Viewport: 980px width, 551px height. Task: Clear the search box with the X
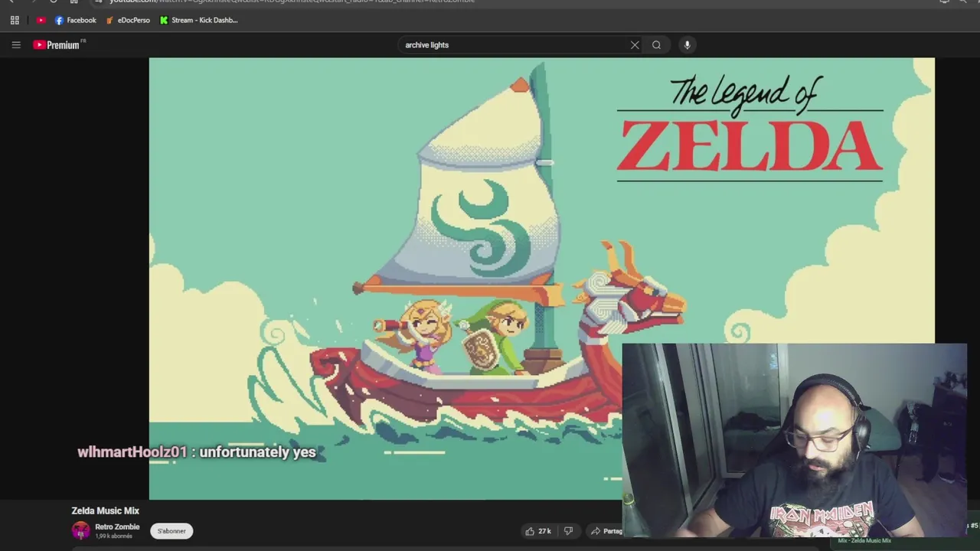(x=635, y=45)
